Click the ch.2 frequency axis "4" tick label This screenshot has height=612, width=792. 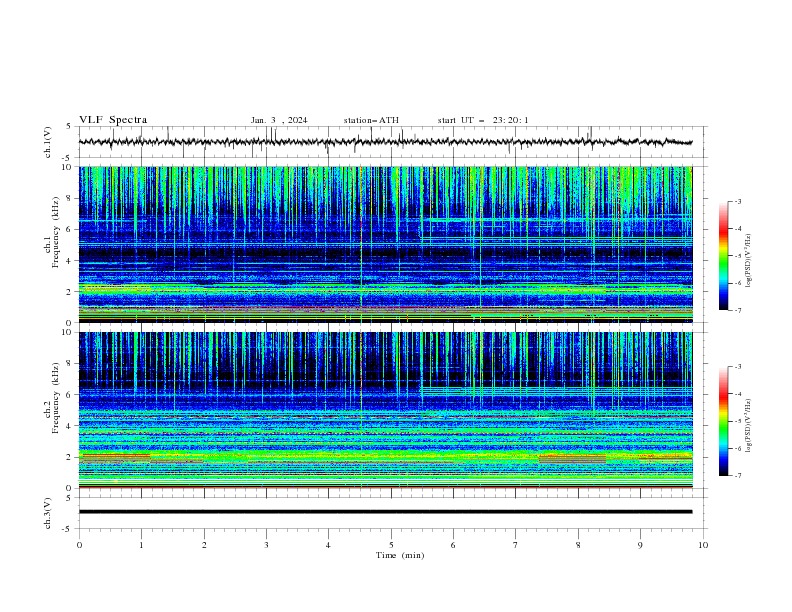click(x=69, y=426)
